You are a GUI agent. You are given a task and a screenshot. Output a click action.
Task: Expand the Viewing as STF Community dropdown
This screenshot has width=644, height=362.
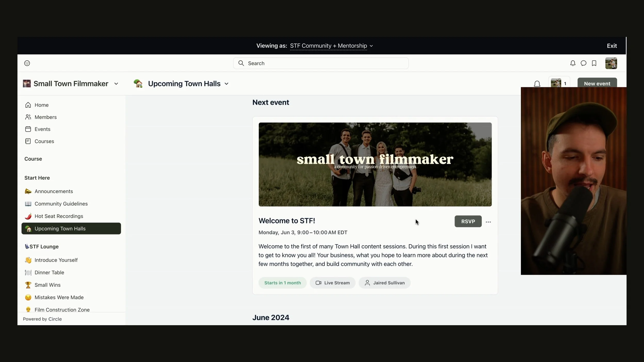[x=331, y=46]
